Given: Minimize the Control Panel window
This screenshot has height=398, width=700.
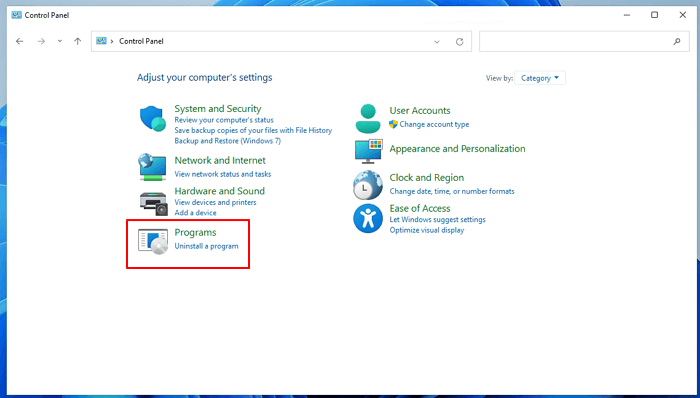Looking at the screenshot, I should pyautogui.click(x=627, y=15).
